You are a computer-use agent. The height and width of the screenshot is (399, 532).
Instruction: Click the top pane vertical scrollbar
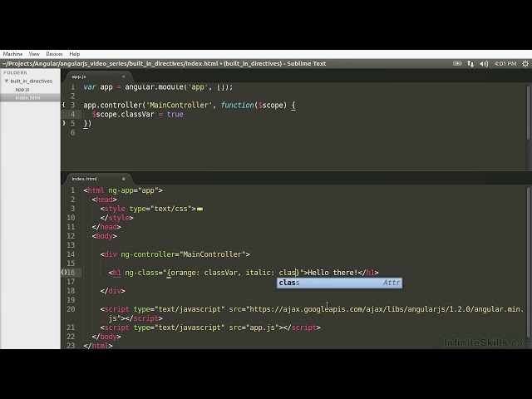pyautogui.click(x=529, y=112)
